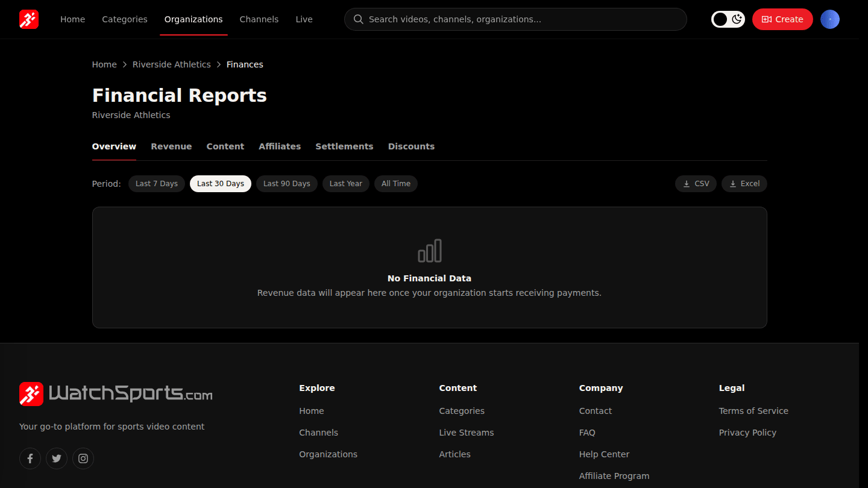The width and height of the screenshot is (868, 488).
Task: Click the red Create button
Action: tap(782, 19)
